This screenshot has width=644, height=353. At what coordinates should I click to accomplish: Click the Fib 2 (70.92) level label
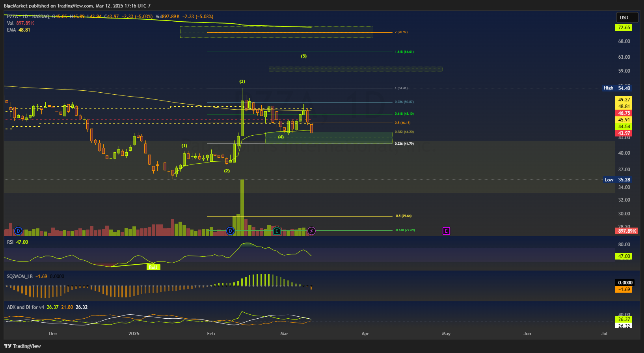[401, 32]
